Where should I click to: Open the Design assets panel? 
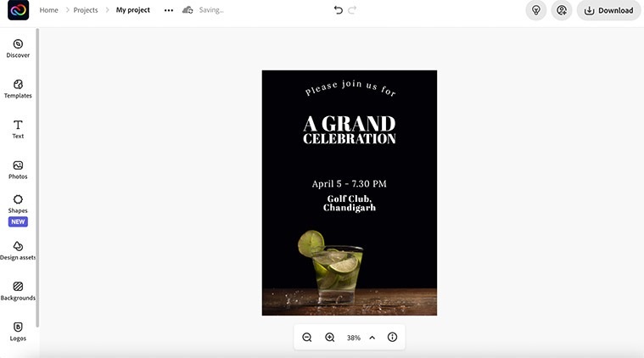click(x=18, y=251)
